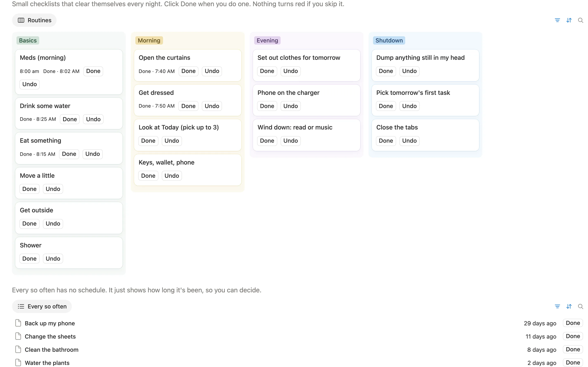588x367 pixels.
Task: Undo Pick tomorrow's first task
Action: [x=409, y=106]
